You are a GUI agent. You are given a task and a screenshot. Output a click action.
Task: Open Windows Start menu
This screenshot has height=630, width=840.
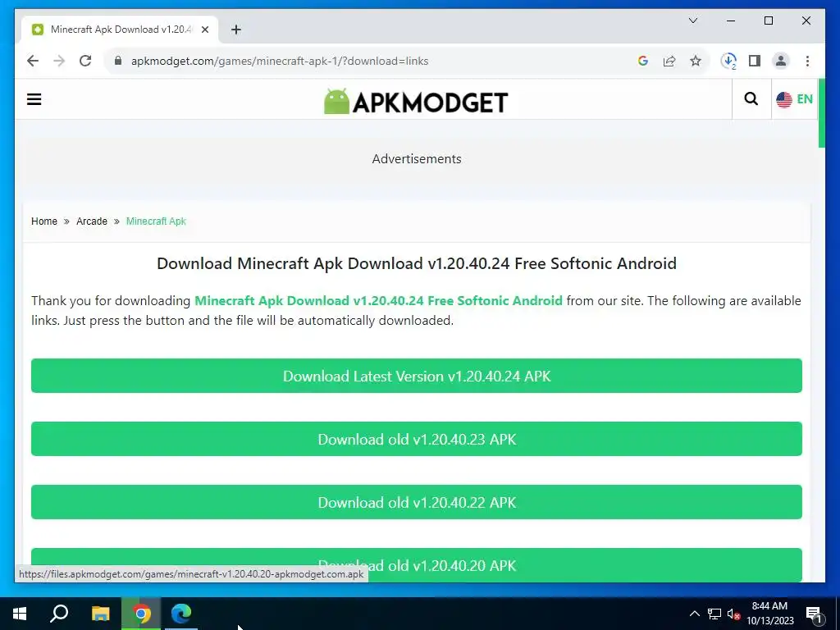[20, 614]
